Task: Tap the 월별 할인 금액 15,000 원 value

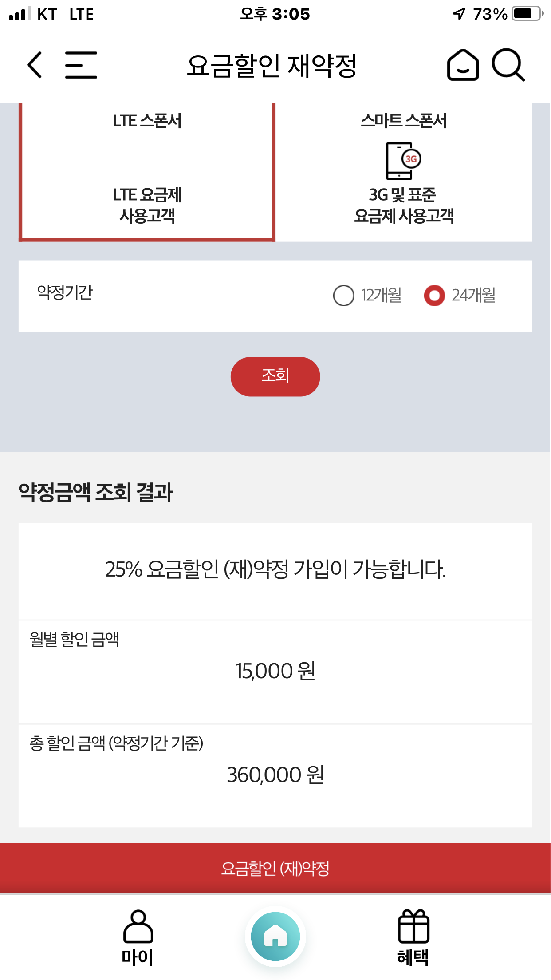Action: coord(275,671)
